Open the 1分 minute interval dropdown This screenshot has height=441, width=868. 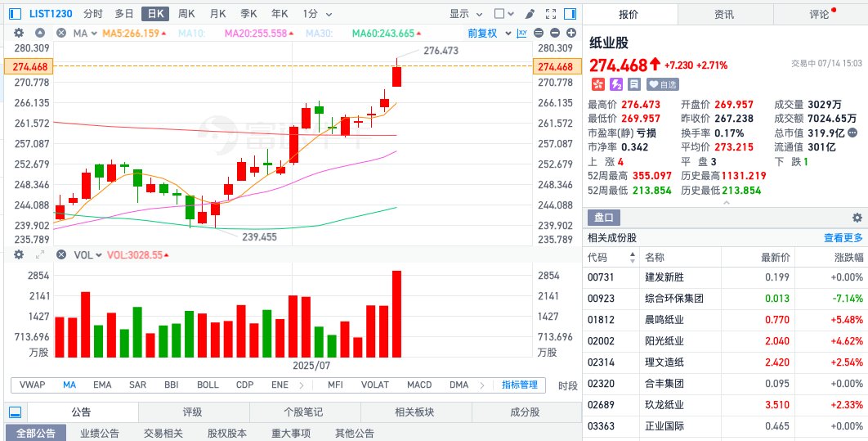tap(314, 14)
